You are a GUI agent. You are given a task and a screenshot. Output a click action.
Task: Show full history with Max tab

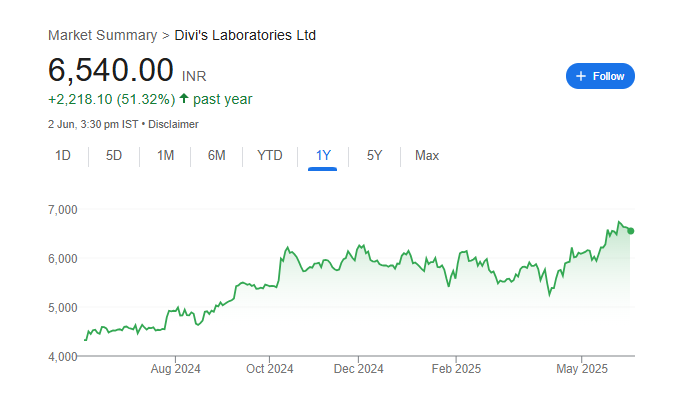click(427, 155)
